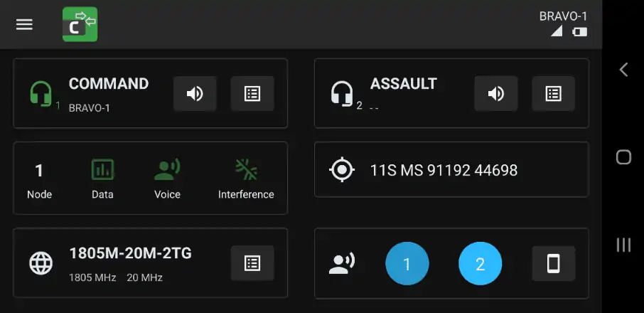
Task: Tap the Node count value 1
Action: [39, 171]
